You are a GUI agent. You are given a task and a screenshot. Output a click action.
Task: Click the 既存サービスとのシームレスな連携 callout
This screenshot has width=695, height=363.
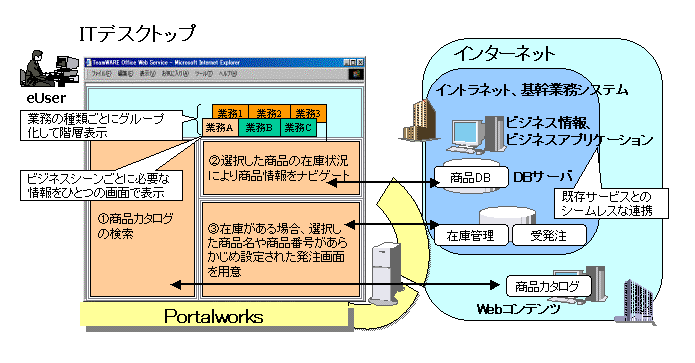[611, 203]
